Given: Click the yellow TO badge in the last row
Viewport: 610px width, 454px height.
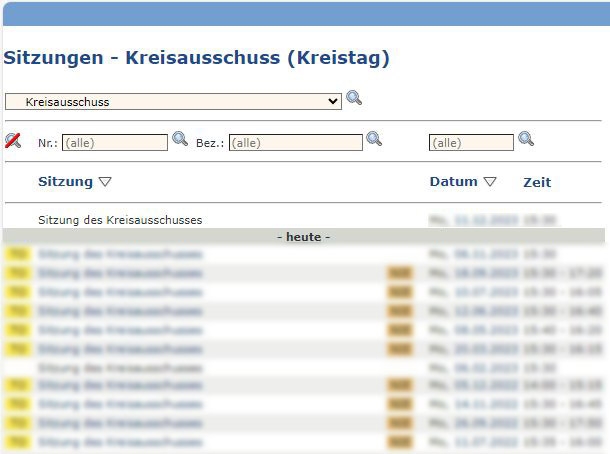Looking at the screenshot, I should 17,440.
